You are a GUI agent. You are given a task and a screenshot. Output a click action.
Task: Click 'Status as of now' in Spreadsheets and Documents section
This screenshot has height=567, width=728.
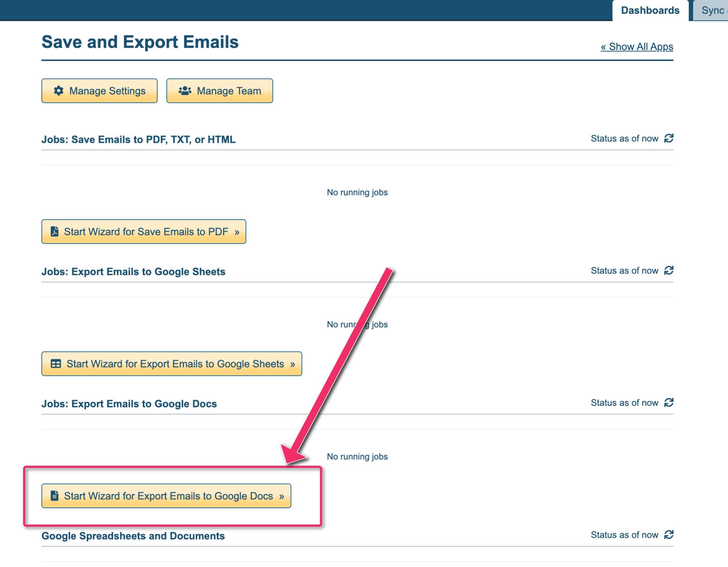[x=624, y=535]
